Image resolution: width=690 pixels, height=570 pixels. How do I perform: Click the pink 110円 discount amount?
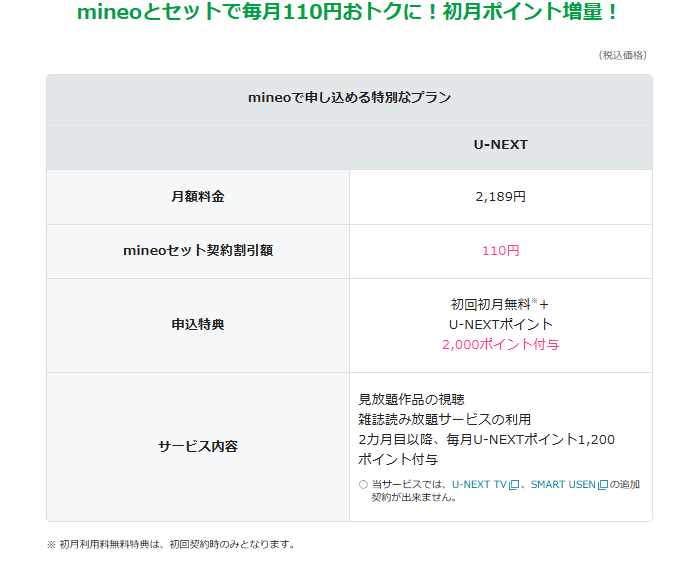[x=500, y=251]
